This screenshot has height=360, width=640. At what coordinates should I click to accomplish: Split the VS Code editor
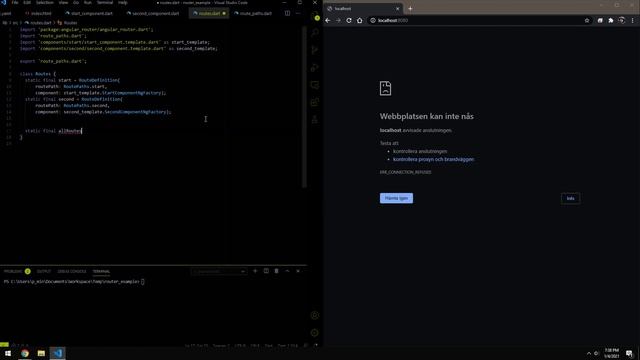click(287, 13)
